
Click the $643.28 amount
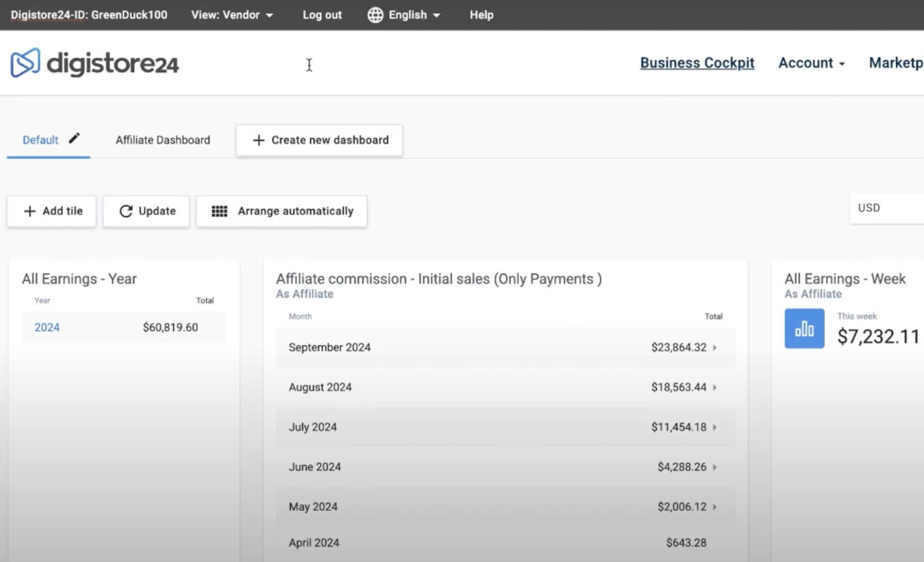687,543
